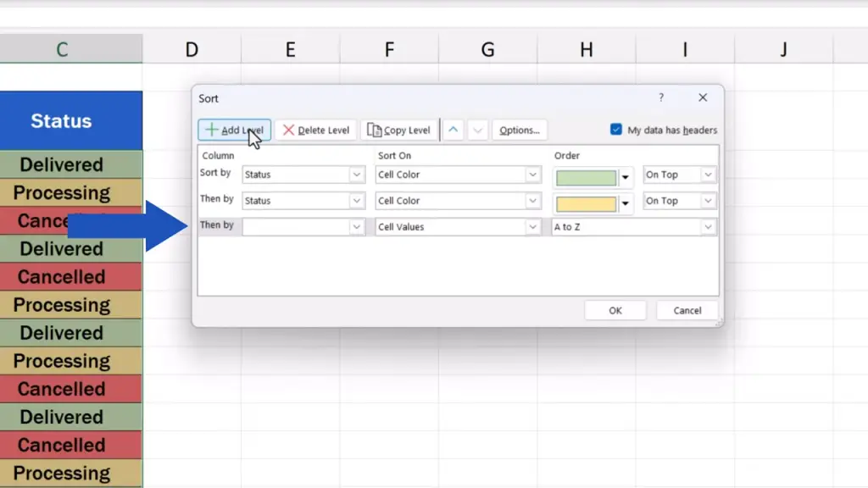Open the A to Z order dropdown
The height and width of the screenshot is (488, 868).
pos(708,227)
